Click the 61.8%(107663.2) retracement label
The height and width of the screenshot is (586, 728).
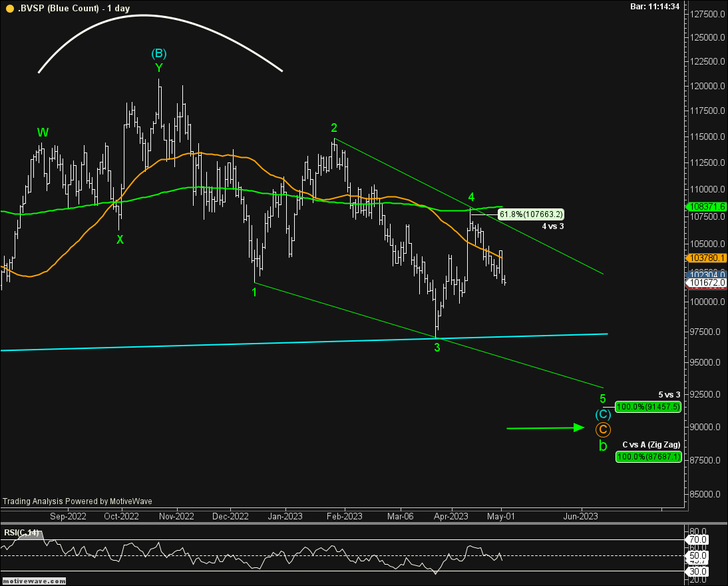point(531,214)
